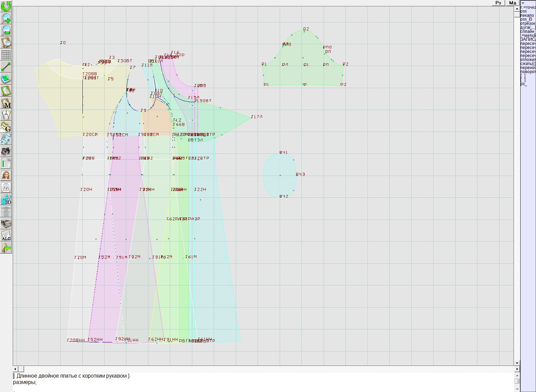Click the green refresh arrow icon
Viewport: 536px width, 392px height.
tap(6, 6)
